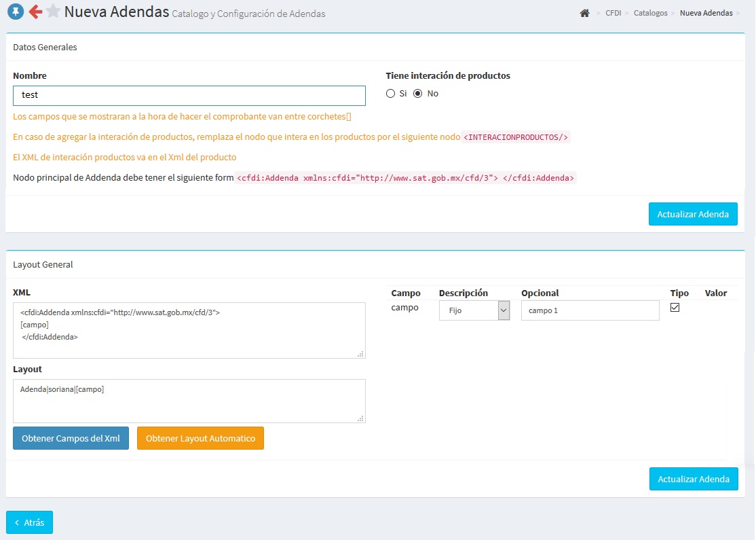
Task: Click inside the Layout text area
Action: click(189, 401)
